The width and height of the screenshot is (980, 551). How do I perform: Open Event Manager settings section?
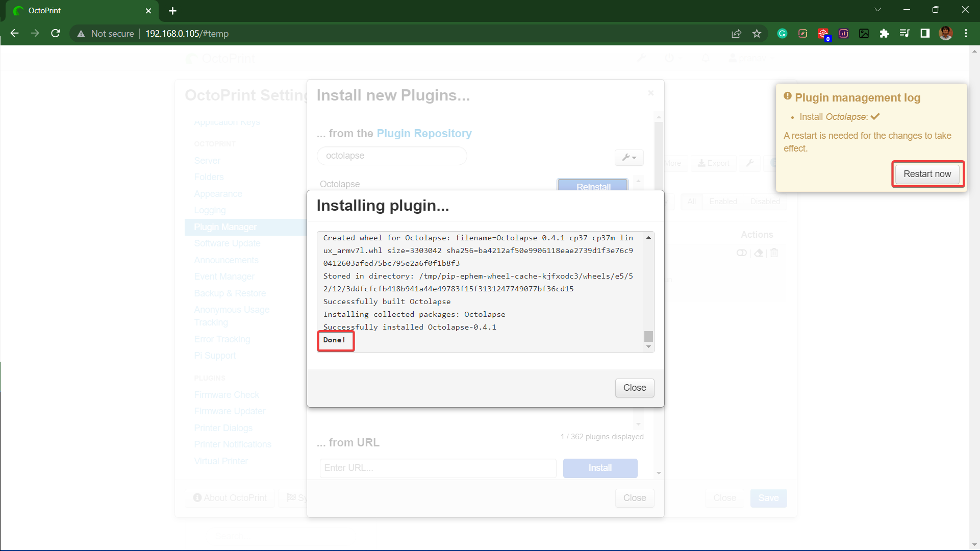(224, 277)
